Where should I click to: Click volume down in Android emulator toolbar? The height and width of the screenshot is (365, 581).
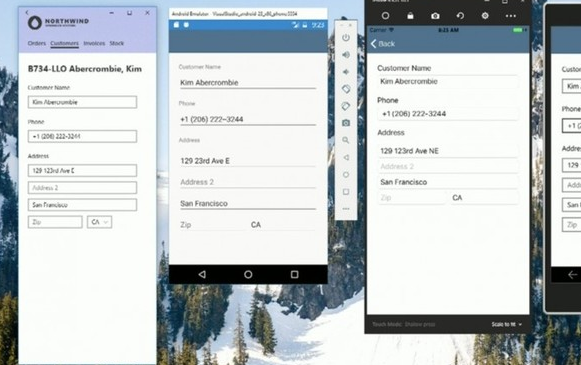[346, 72]
